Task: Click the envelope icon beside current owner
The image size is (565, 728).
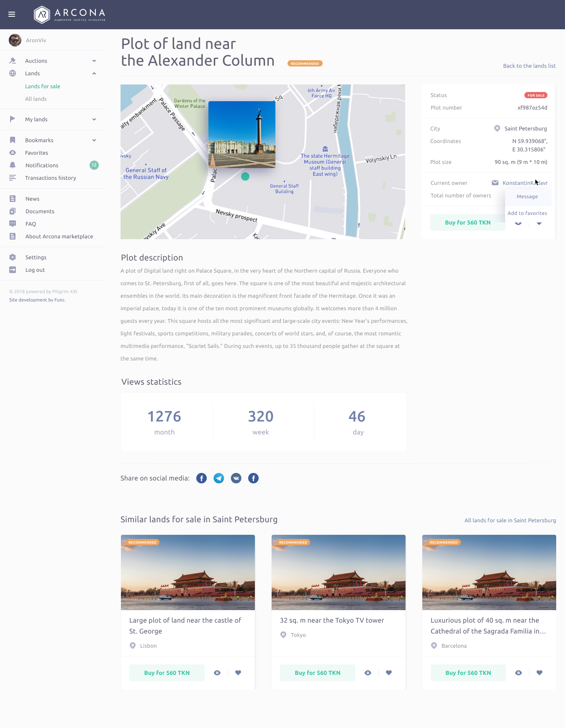Action: (495, 183)
